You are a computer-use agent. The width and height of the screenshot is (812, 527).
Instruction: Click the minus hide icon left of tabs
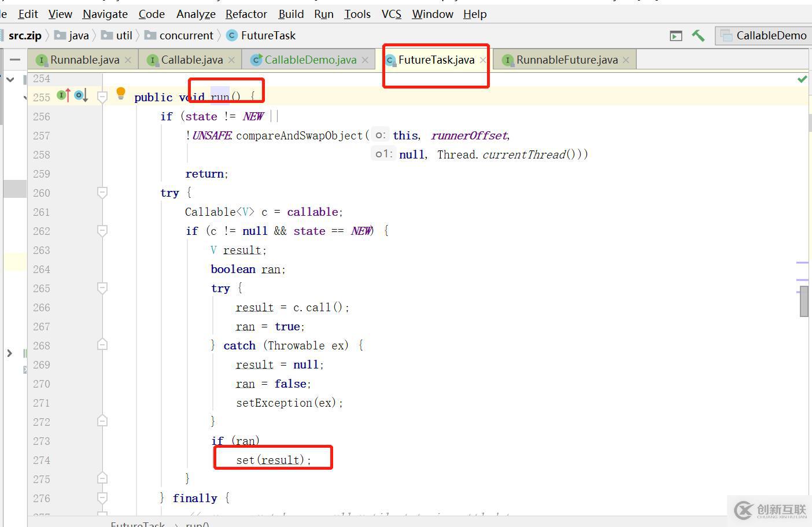pyautogui.click(x=15, y=60)
